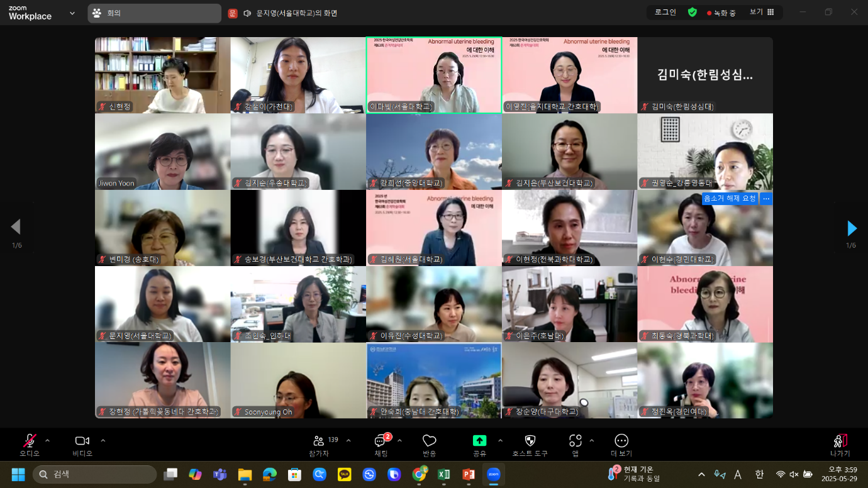Open the Zoom Workplace dropdown arrow

click(72, 13)
